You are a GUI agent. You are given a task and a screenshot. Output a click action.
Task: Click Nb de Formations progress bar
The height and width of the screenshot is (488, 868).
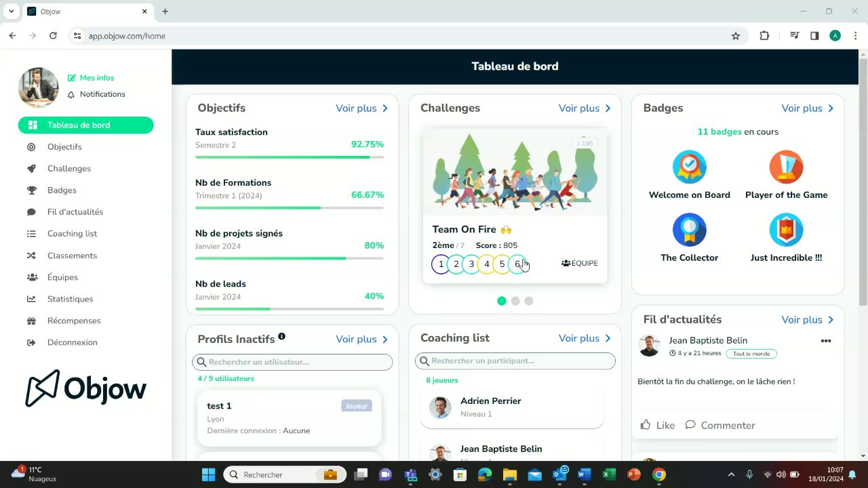290,207
